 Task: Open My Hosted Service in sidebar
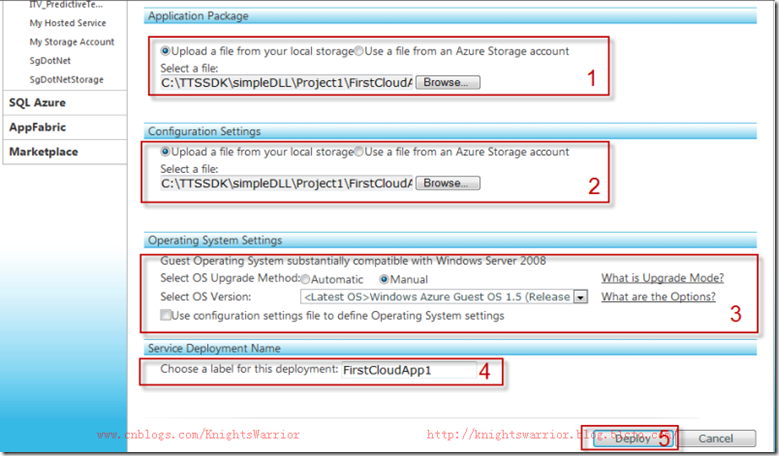point(68,23)
